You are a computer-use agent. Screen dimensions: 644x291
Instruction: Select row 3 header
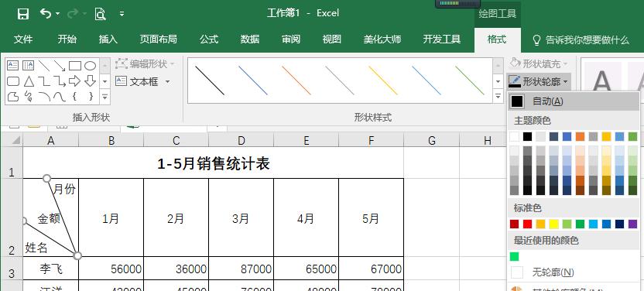(x=12, y=269)
